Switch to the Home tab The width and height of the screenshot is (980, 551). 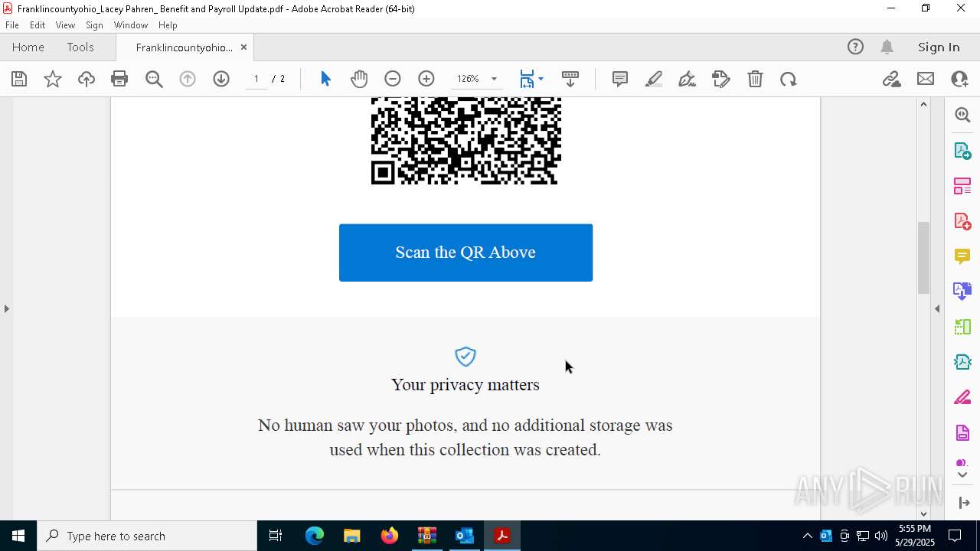click(28, 47)
